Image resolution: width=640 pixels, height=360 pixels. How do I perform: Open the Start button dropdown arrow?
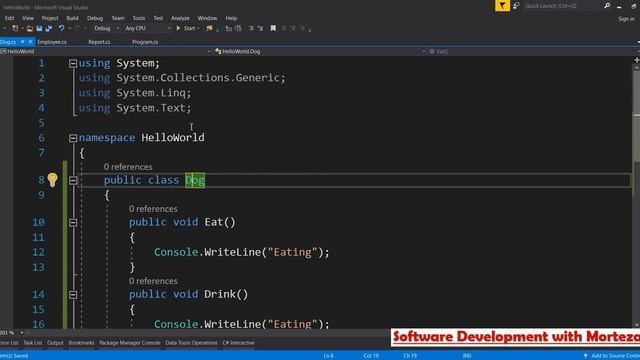coord(198,29)
